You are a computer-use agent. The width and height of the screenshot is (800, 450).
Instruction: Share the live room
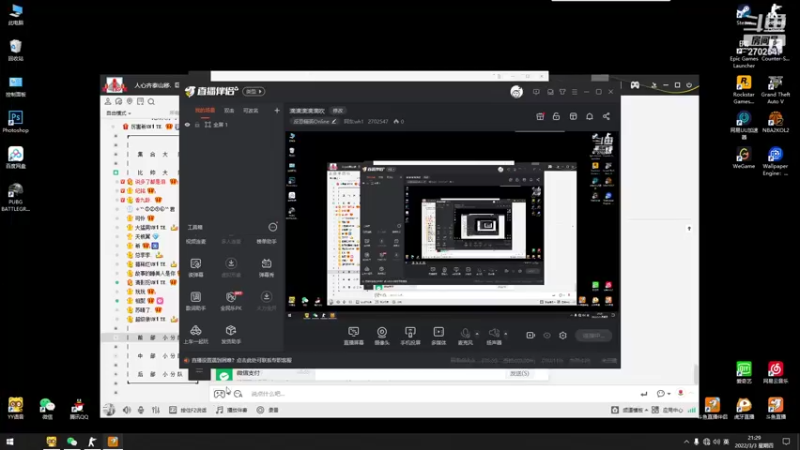coord(606,116)
